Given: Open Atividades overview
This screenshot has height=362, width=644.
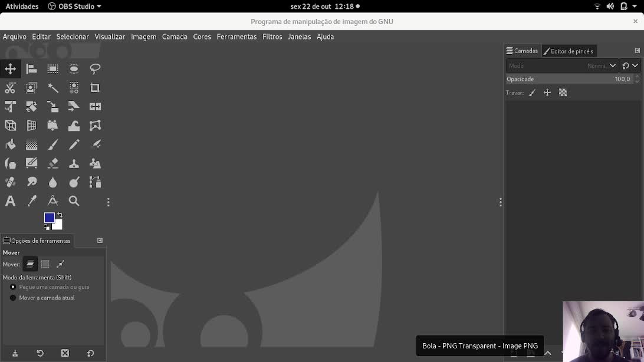Looking at the screenshot, I should pyautogui.click(x=22, y=6).
